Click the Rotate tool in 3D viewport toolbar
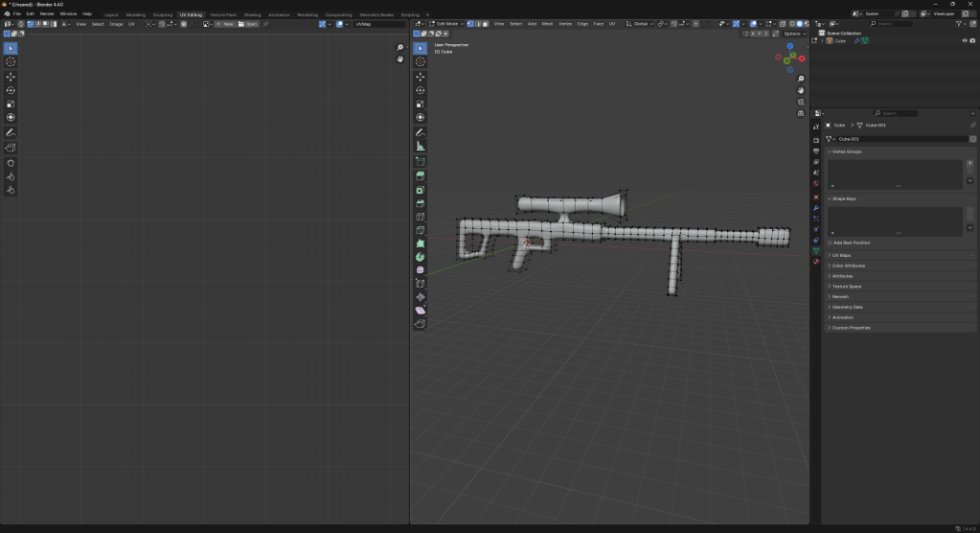 coord(421,90)
